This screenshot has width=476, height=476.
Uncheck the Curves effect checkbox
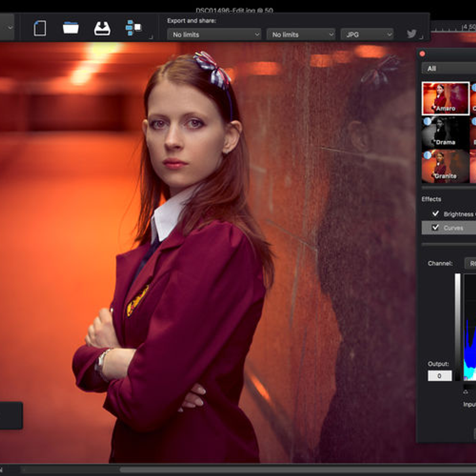[436, 227]
